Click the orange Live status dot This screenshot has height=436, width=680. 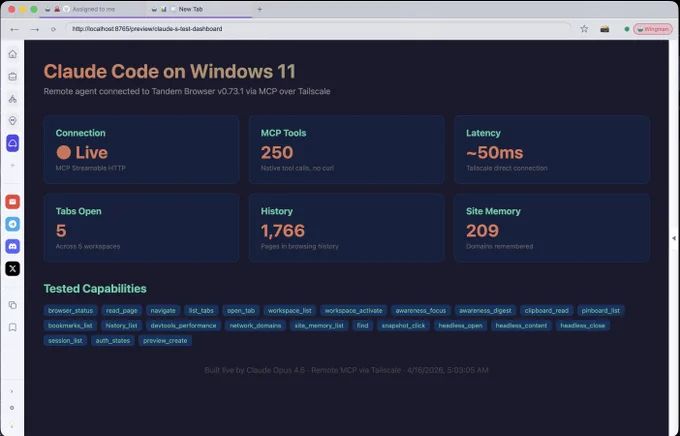click(63, 152)
